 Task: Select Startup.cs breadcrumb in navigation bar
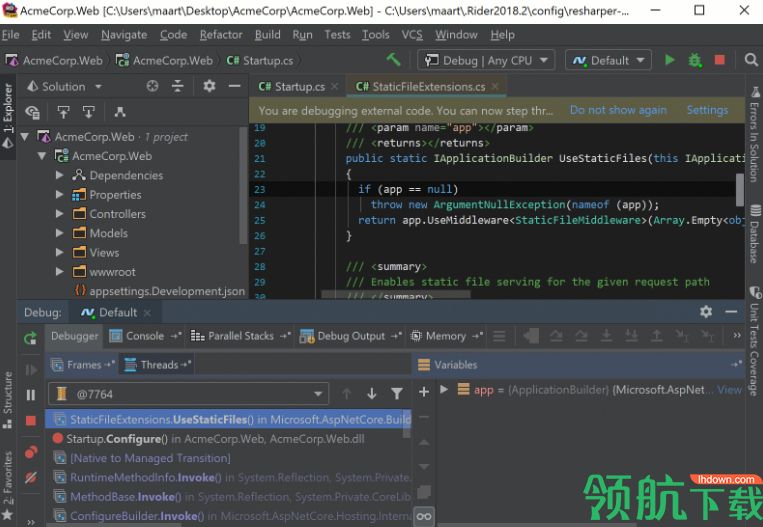pyautogui.click(x=260, y=60)
